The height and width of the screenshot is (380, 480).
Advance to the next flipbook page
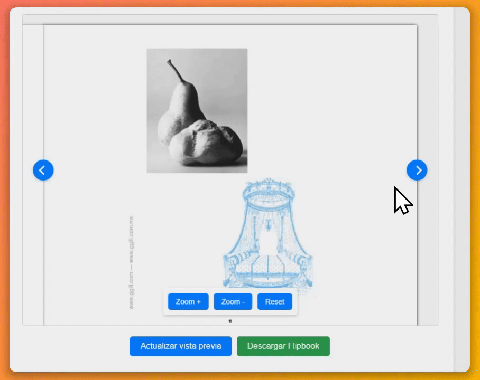[x=417, y=170]
